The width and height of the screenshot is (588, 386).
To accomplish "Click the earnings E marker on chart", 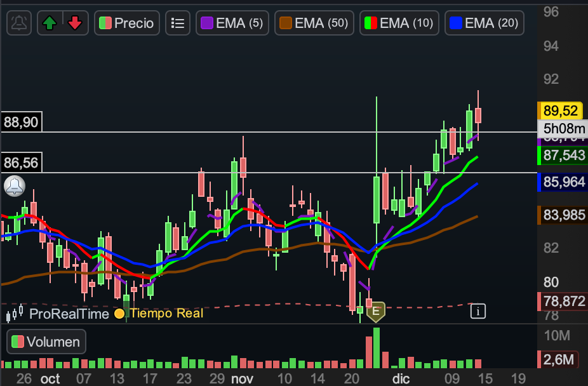I will point(376,311).
